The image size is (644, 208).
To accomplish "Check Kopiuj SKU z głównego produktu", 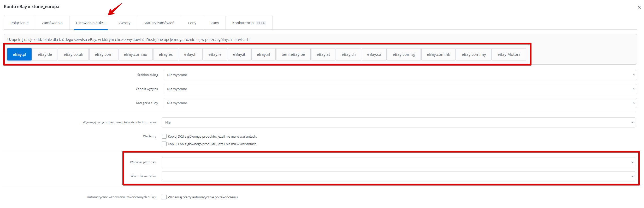I will [164, 136].
